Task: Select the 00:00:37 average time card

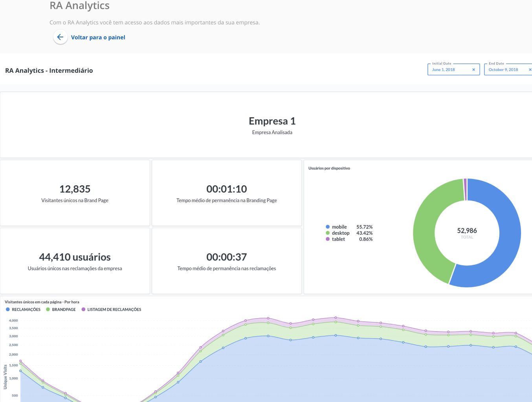Action: (x=227, y=261)
